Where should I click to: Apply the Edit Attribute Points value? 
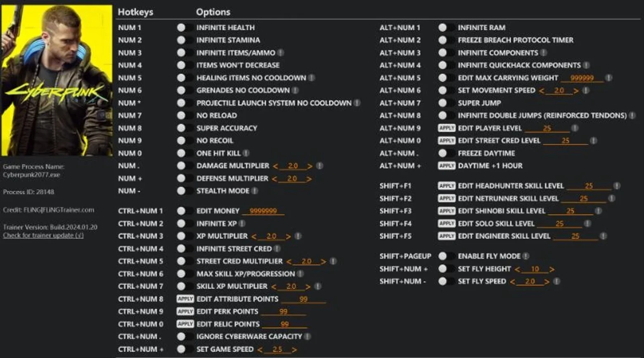point(185,299)
